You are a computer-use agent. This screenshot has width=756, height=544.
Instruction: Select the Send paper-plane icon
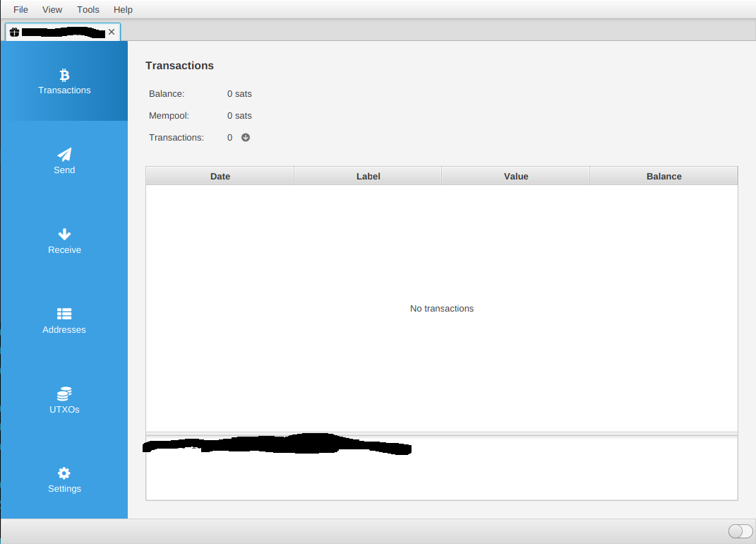[x=64, y=155]
